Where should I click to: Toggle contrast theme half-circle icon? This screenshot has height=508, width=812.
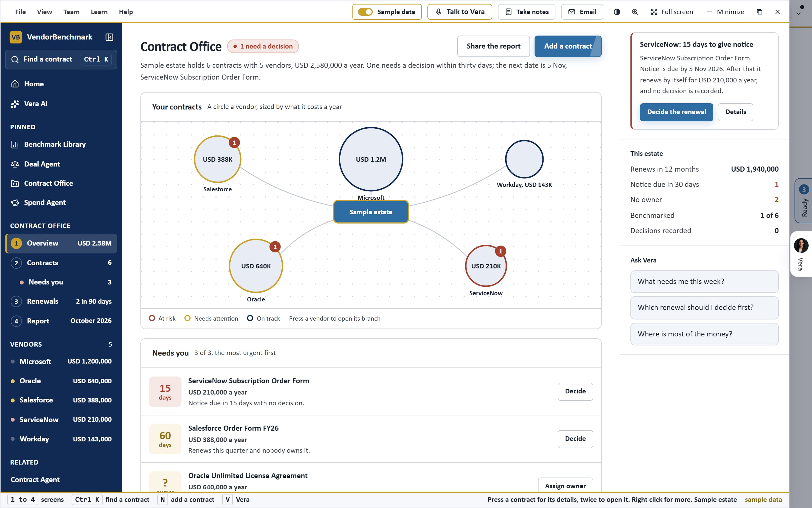coord(617,12)
